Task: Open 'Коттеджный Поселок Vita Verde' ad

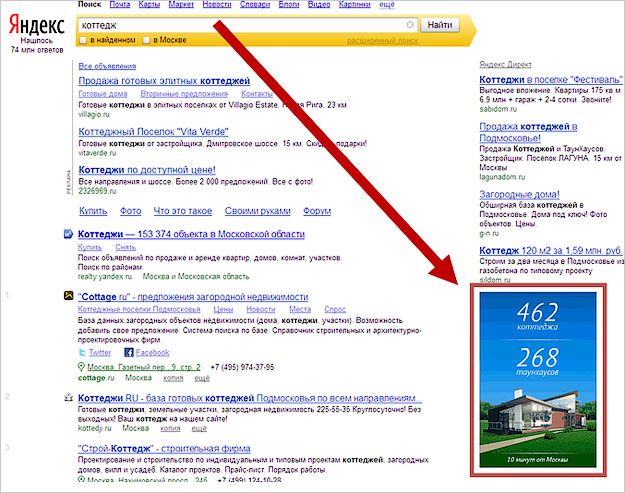Action: 153,132
